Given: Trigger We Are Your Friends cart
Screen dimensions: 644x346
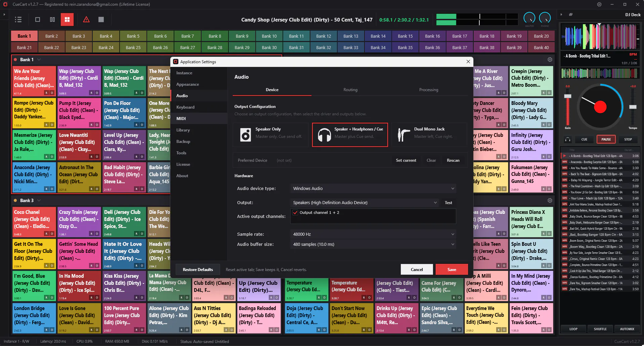Looking at the screenshot, I should [x=34, y=81].
